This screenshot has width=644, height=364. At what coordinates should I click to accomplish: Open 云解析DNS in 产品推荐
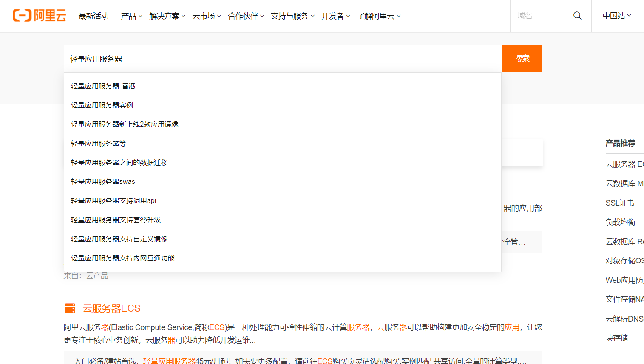pyautogui.click(x=624, y=319)
